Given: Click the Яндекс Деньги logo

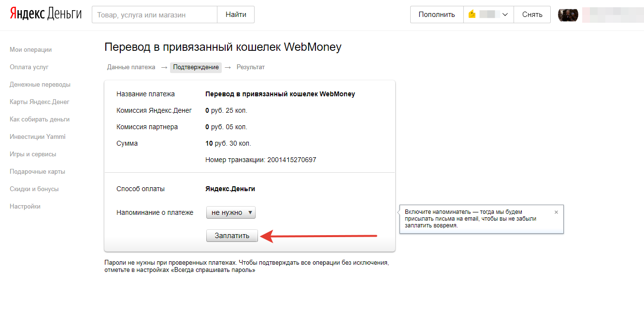Looking at the screenshot, I should 46,14.
